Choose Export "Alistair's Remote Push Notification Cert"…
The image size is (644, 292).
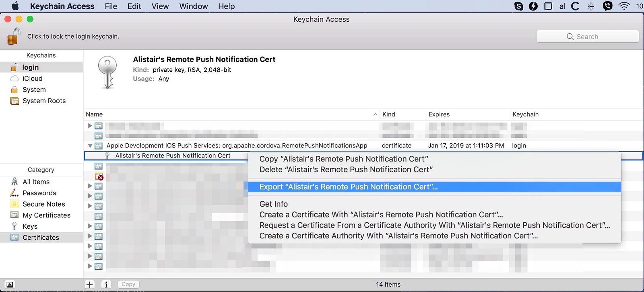pyautogui.click(x=434, y=187)
